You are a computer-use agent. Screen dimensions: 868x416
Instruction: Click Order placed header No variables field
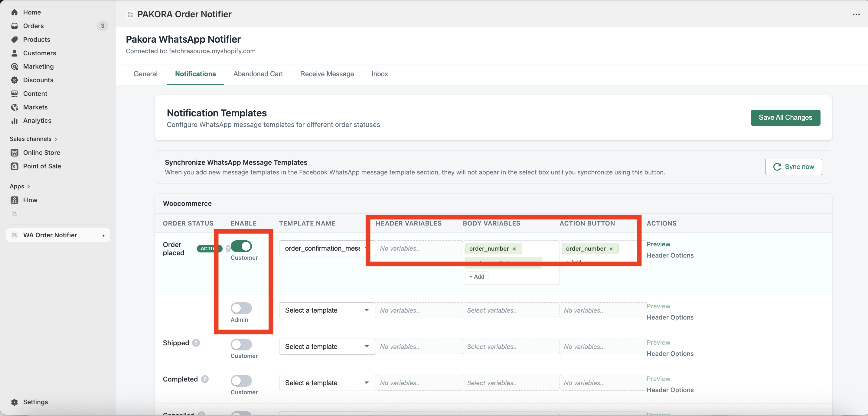(x=419, y=248)
